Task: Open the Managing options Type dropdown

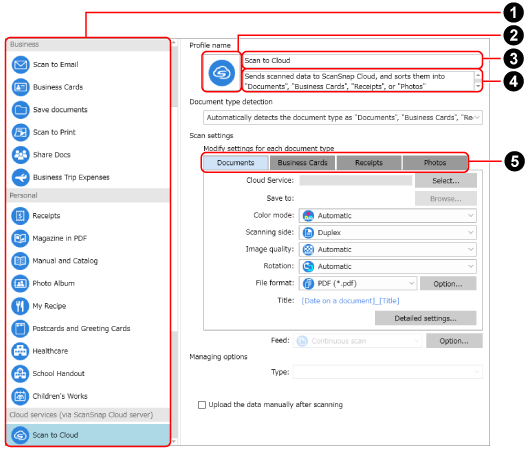Action: pos(387,372)
